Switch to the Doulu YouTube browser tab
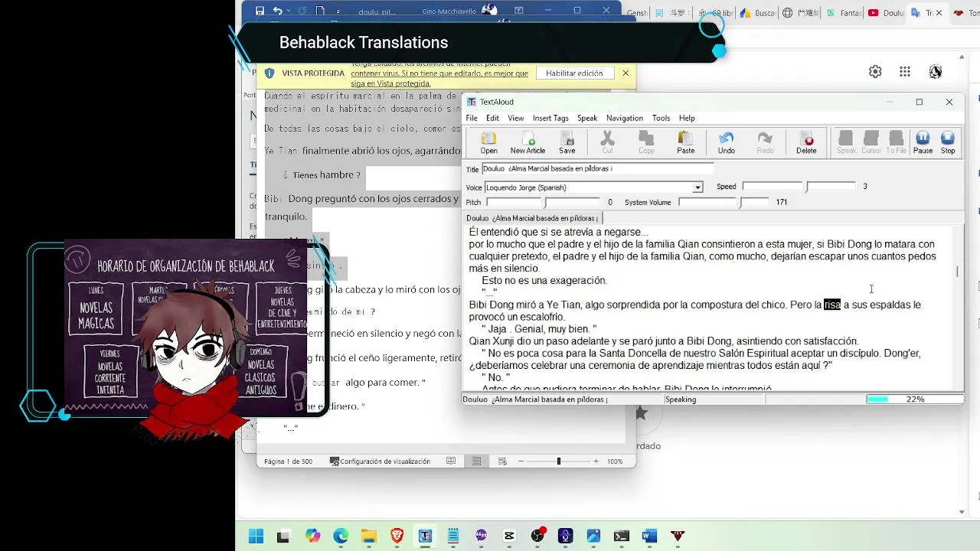This screenshot has width=980, height=551. 885,13
